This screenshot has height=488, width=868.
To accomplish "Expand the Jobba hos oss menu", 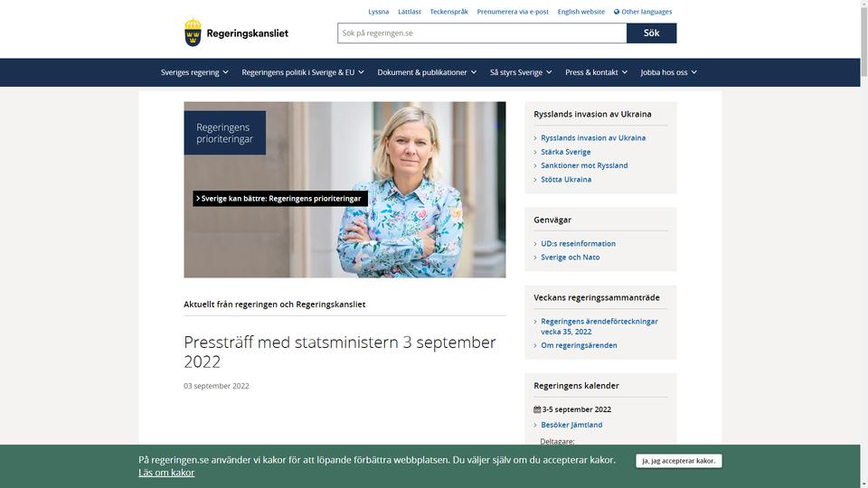I will point(669,72).
